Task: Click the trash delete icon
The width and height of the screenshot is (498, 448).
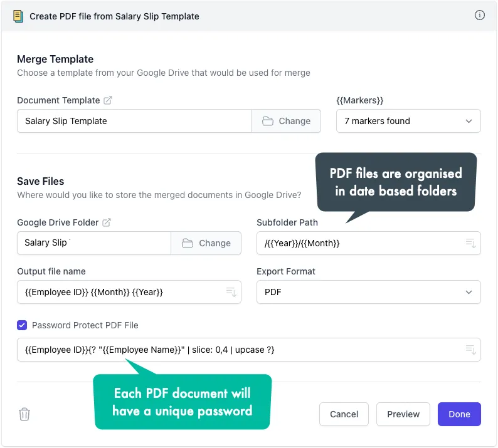Action: (24, 414)
